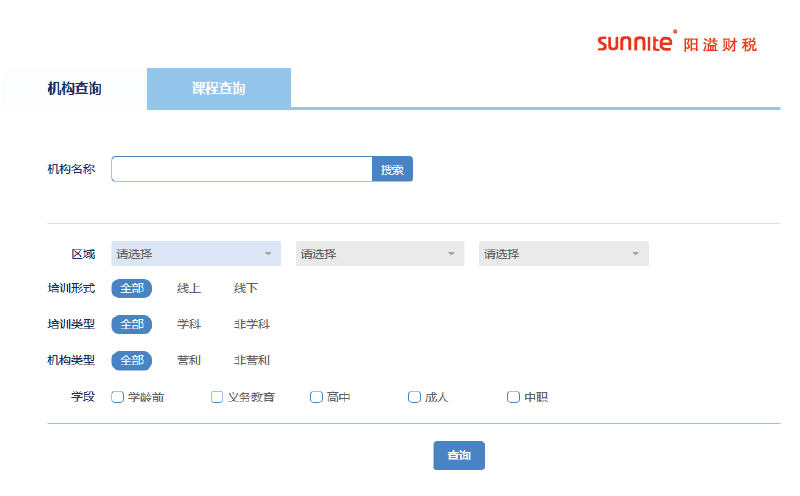Select 非营利 under 机构类型
Viewport: 800px width, 496px height.
coord(252,360)
